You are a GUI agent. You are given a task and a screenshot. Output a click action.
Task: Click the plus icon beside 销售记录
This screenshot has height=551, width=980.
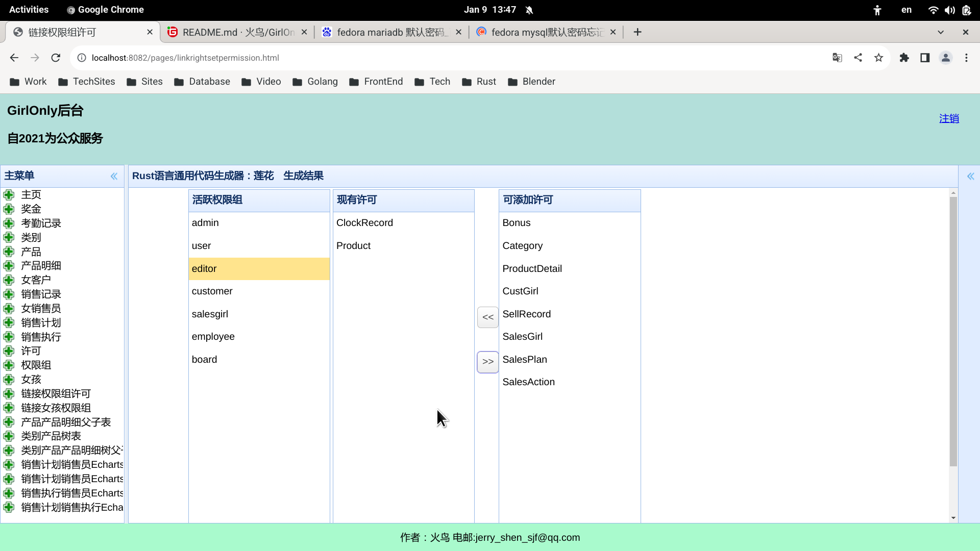tap(9, 294)
